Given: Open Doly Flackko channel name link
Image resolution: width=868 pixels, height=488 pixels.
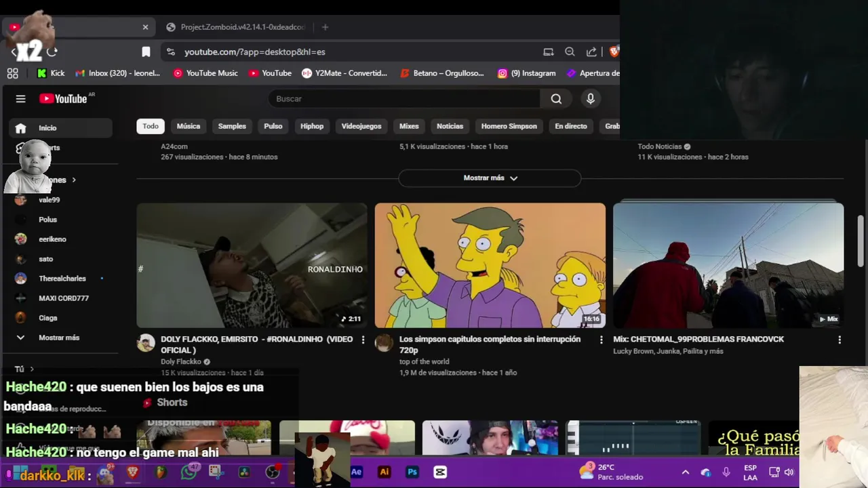Looking at the screenshot, I should pyautogui.click(x=181, y=362).
